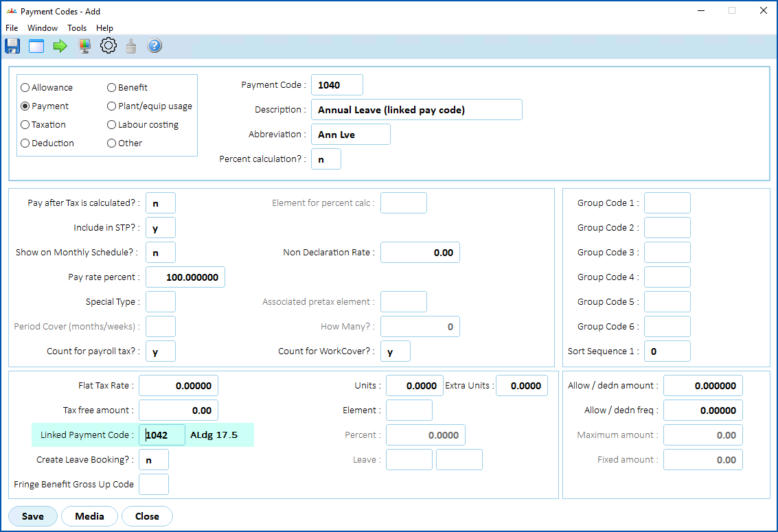
Task: Click the Close button at the bottom
Action: (147, 516)
